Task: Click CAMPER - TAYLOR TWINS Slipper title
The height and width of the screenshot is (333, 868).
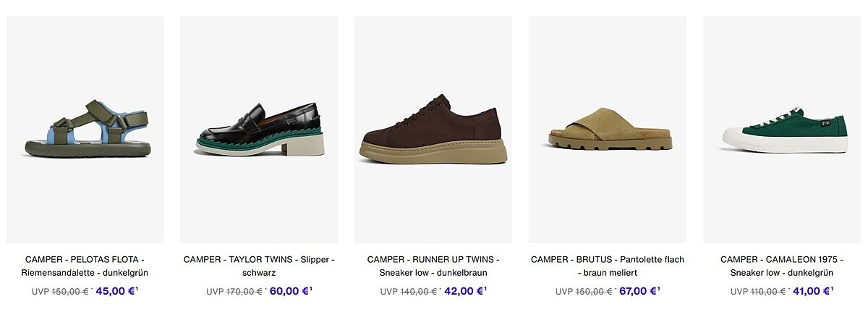Action: [x=259, y=266]
